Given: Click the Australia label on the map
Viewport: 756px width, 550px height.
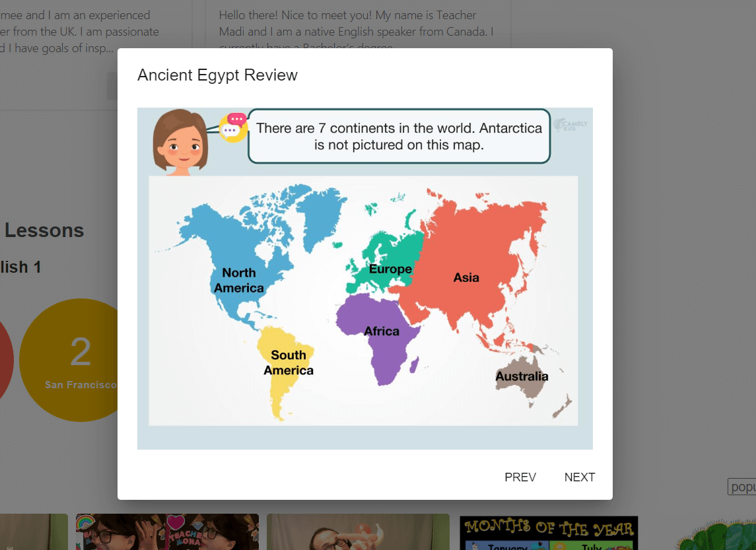Looking at the screenshot, I should point(522,376).
